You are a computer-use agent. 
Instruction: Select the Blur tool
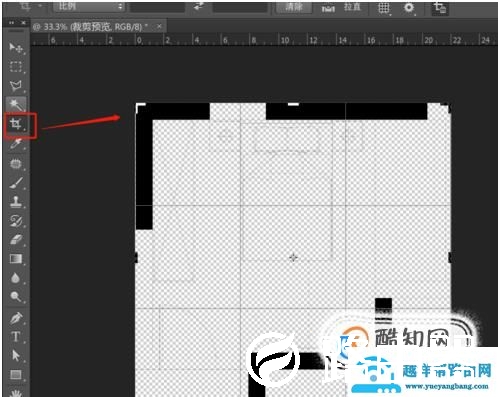16,278
